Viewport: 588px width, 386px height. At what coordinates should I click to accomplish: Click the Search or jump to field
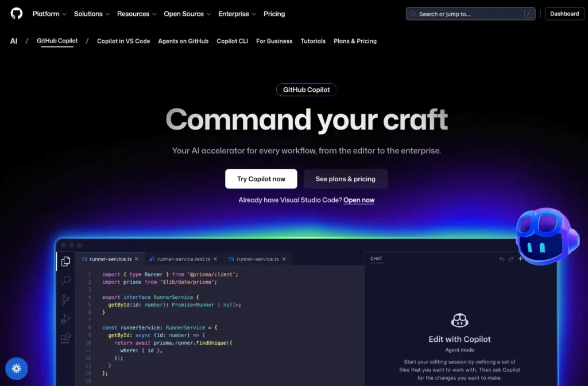[x=470, y=13]
